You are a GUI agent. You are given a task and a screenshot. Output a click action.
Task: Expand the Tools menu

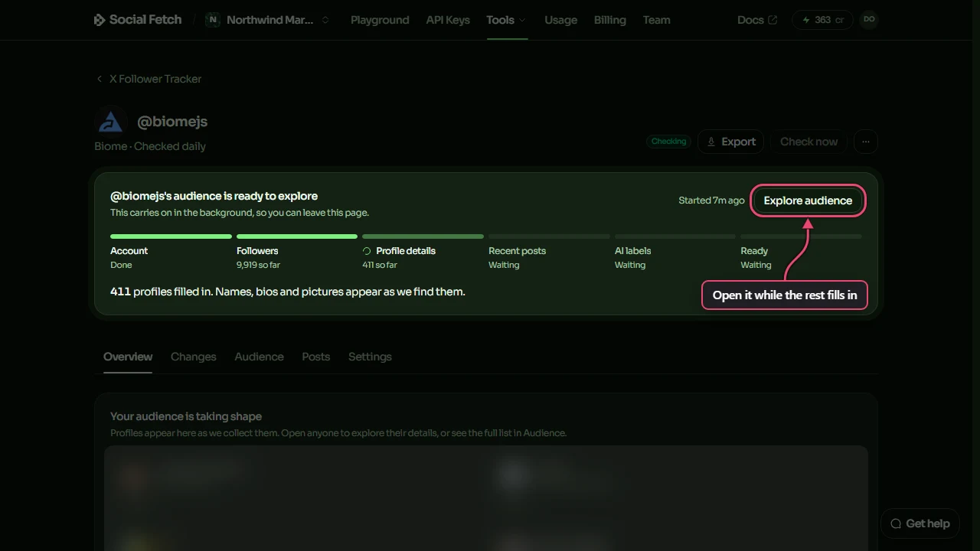point(507,20)
